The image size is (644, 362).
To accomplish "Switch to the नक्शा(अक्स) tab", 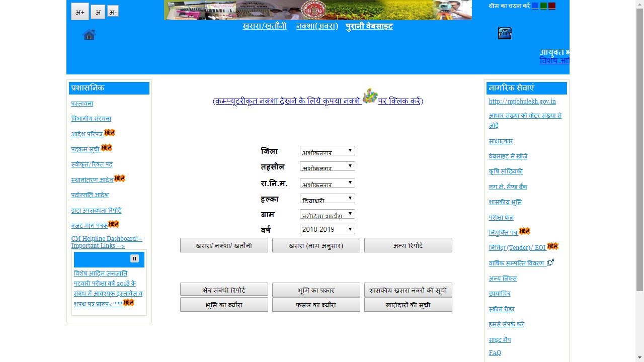I will click(x=316, y=26).
